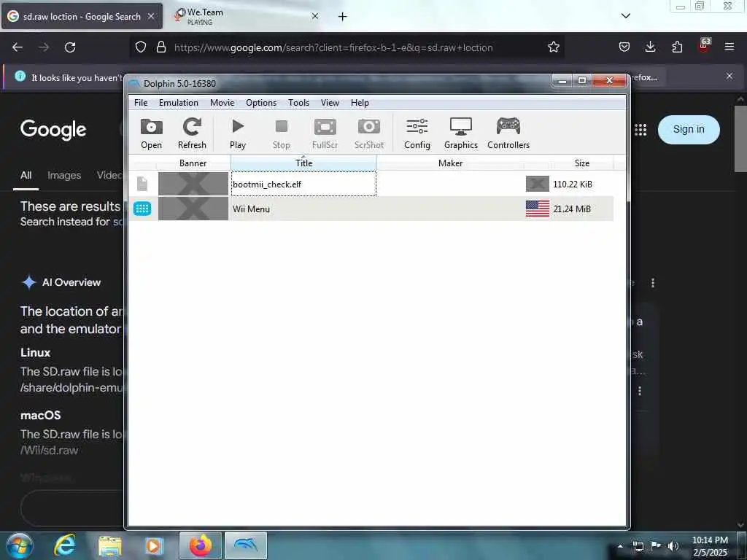Expand the Firefox list all tabs arrow
Screen dimensions: 747x560
[625, 16]
